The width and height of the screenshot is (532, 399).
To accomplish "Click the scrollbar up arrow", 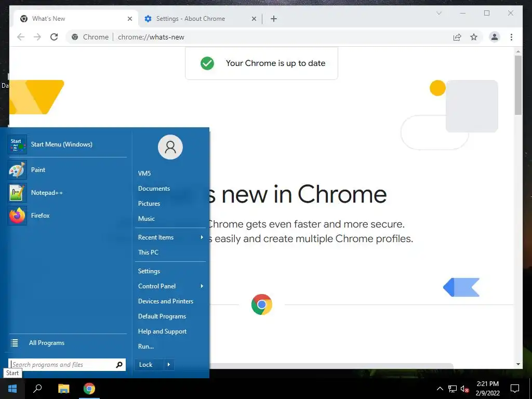I will pyautogui.click(x=518, y=51).
